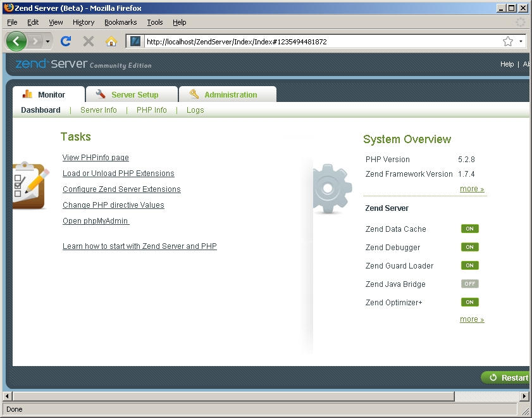Click the Zend favicon in the address bar

(135, 41)
